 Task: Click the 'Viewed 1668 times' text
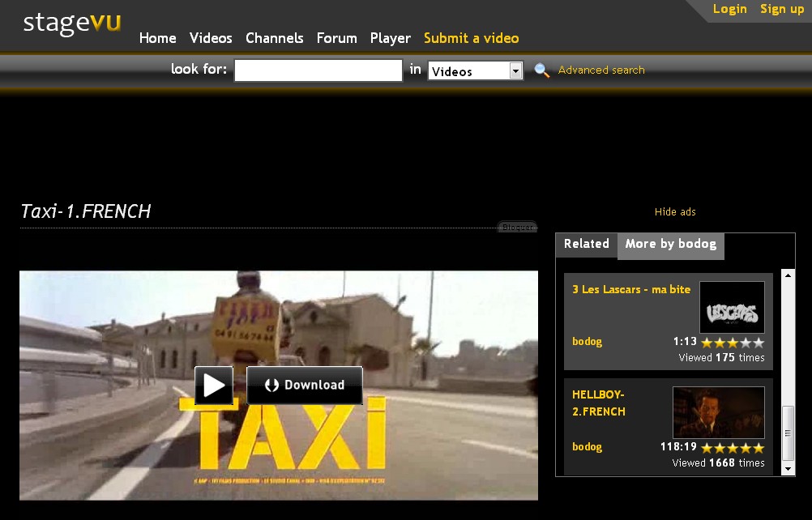pyautogui.click(x=718, y=463)
